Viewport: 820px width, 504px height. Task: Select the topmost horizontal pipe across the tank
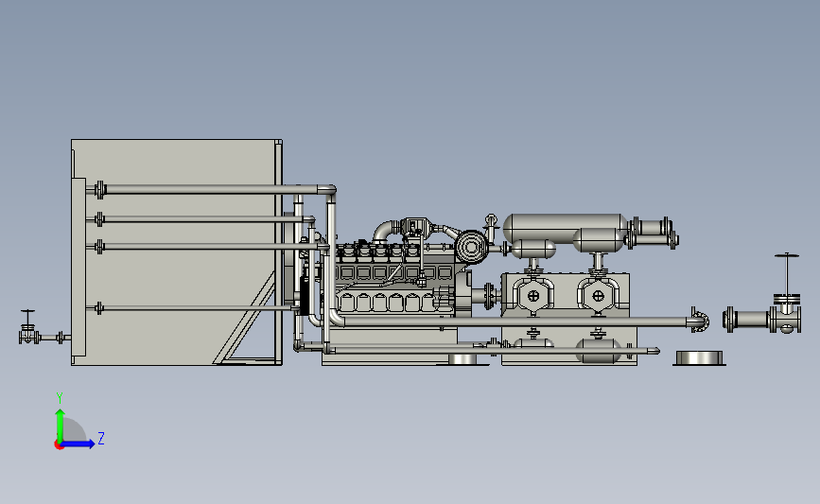tap(212, 189)
